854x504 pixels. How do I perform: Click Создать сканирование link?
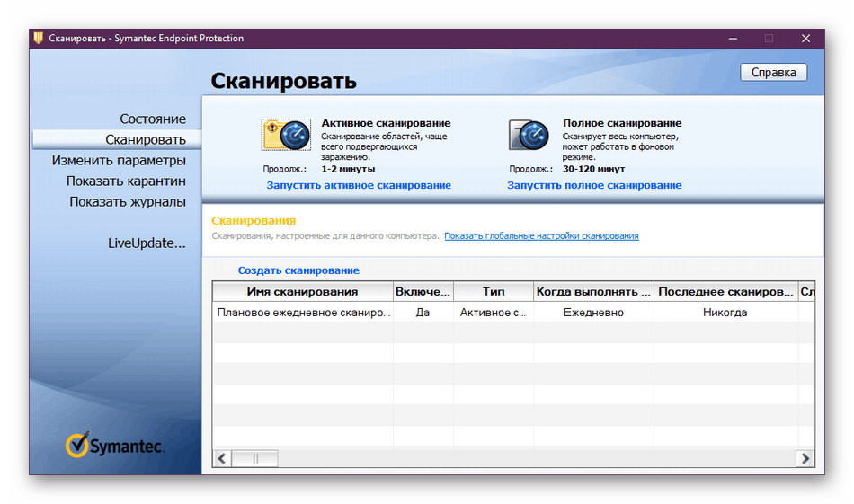click(x=298, y=270)
